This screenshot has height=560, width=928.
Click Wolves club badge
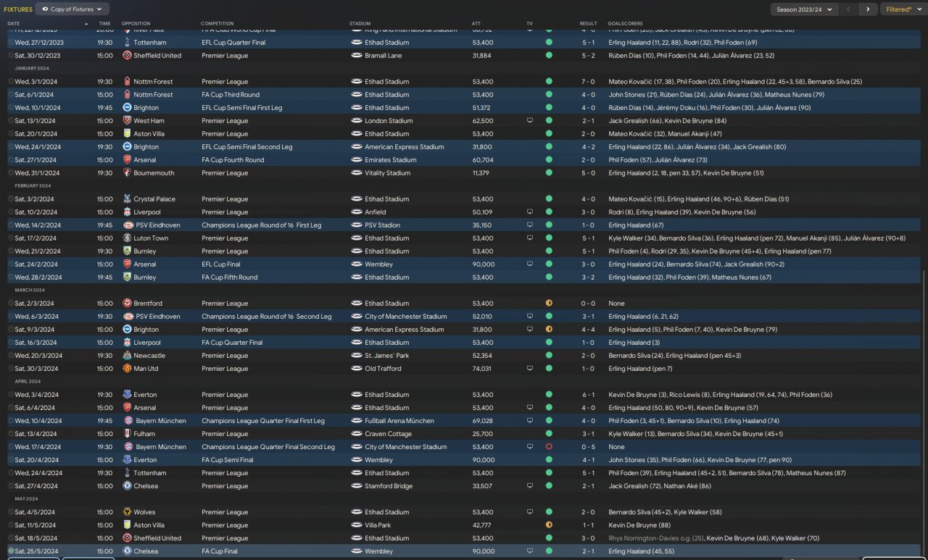[x=128, y=512]
